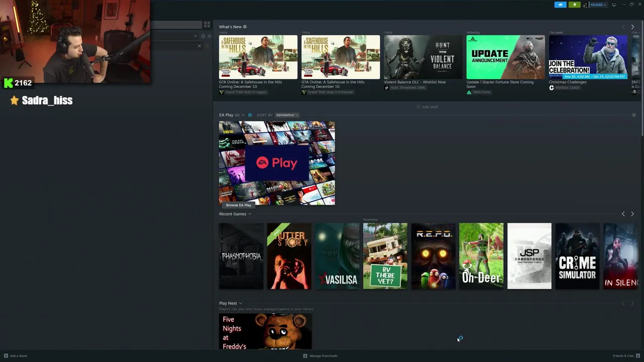The height and width of the screenshot is (362, 644).
Task: Open Manage Downloads
Action: [x=320, y=356]
